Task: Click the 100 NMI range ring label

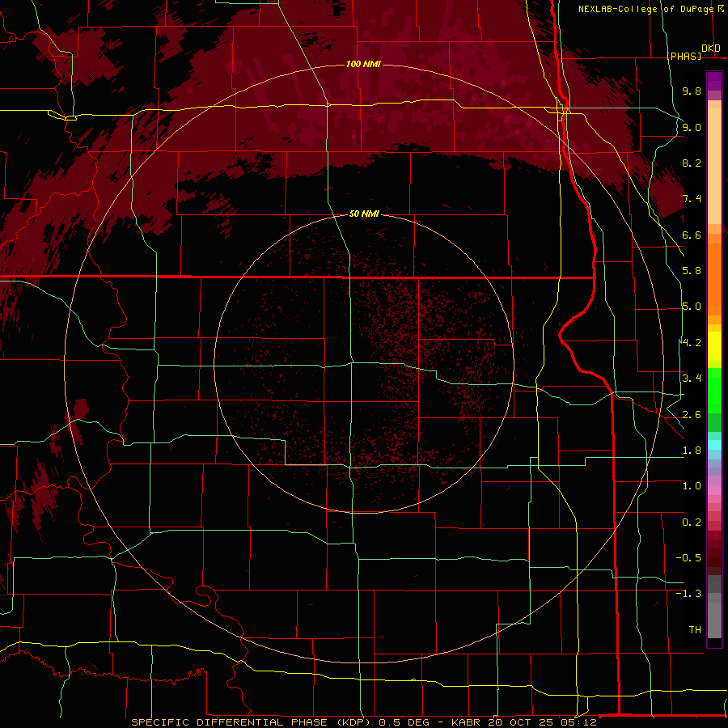Action: pos(363,64)
